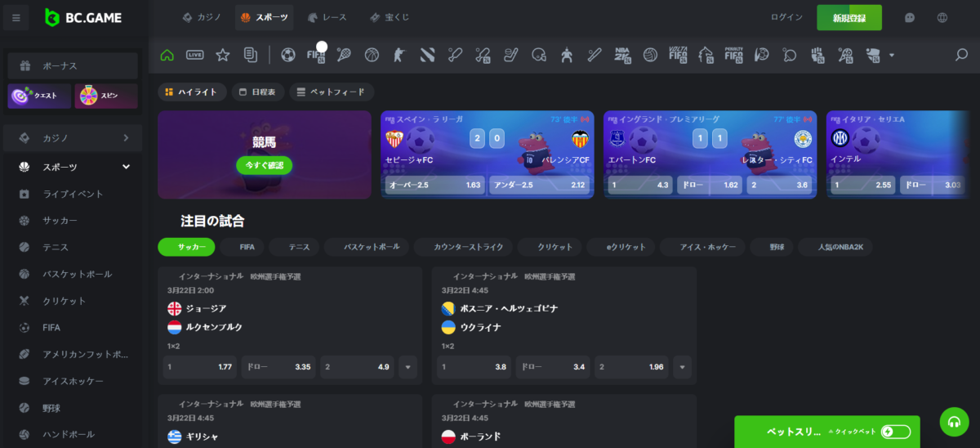Screen dimensions: 980x448
Task: Open ライブイベント in sidebar
Action: pyautogui.click(x=72, y=194)
